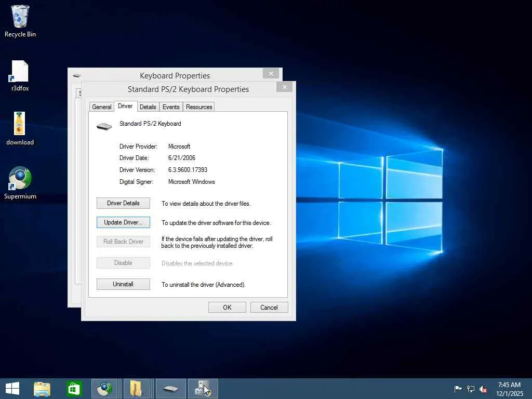Select the Supermium desktop shortcut
Image resolution: width=532 pixels, height=399 pixels.
(20, 183)
